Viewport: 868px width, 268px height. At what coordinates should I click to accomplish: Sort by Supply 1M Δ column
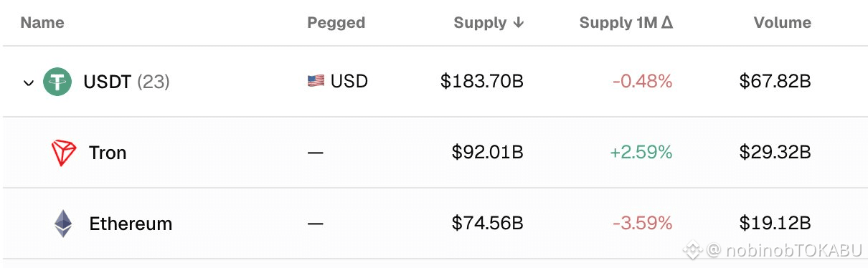tap(626, 23)
